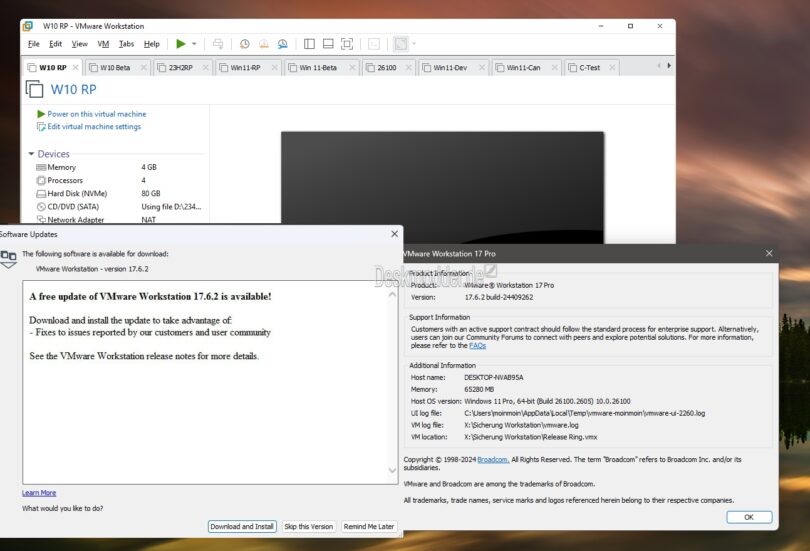This screenshot has height=551, width=810.
Task: Toggle the thumbnail bar icon
Action: (328, 44)
